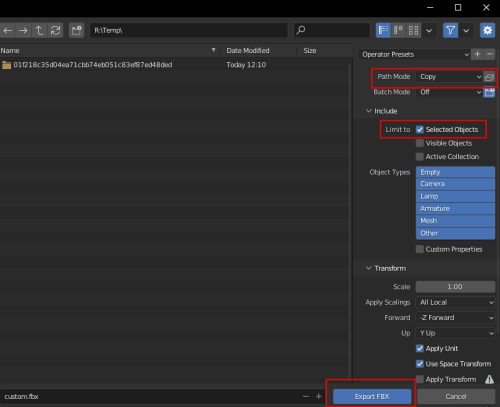This screenshot has width=500, height=407.
Task: Enable Custom Properties checkbox
Action: point(420,249)
